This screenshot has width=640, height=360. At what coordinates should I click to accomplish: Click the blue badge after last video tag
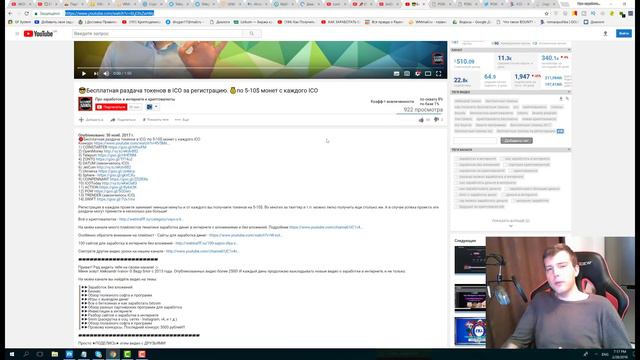coord(560,131)
